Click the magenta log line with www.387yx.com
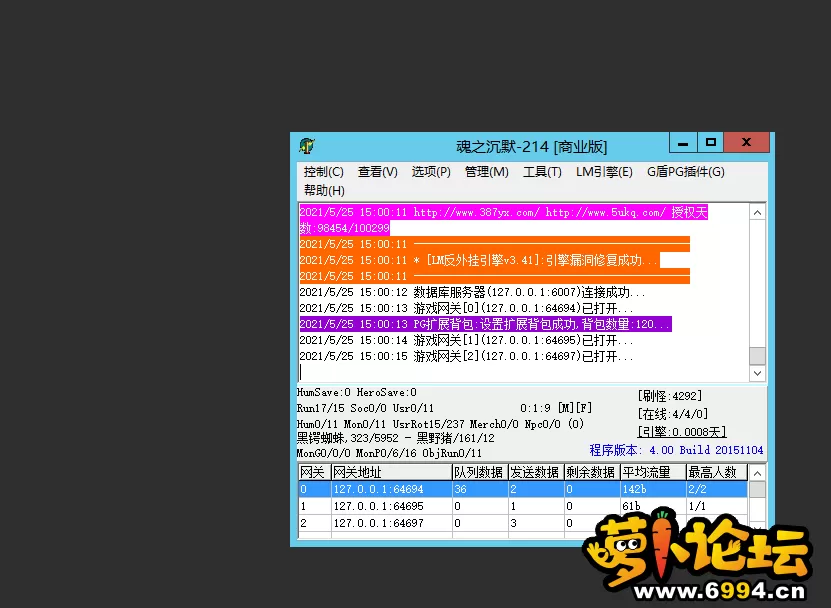 pyautogui.click(x=503, y=220)
